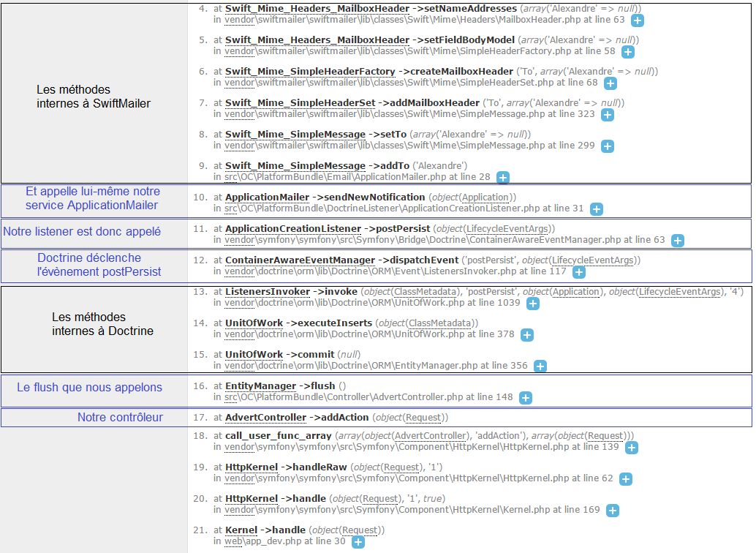Expand code for ContainerAwareEventManager.php line 63
Screen dimensions: 756x553
pos(678,241)
